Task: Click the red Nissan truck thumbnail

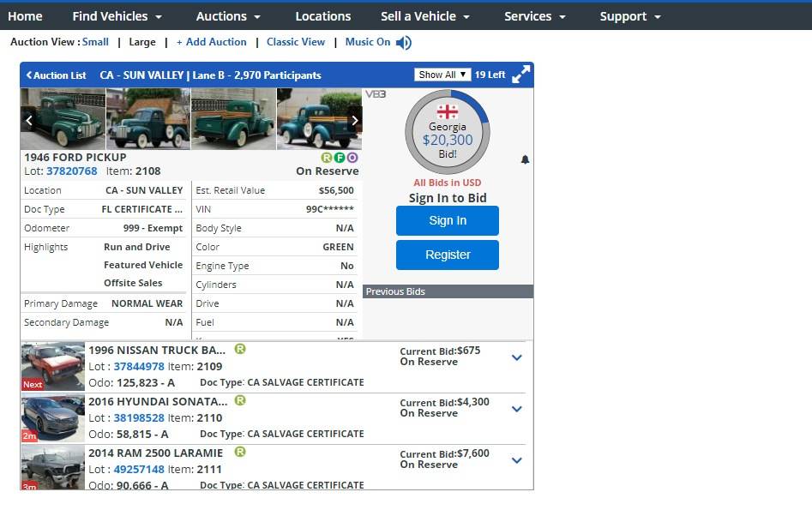Action: tap(53, 367)
